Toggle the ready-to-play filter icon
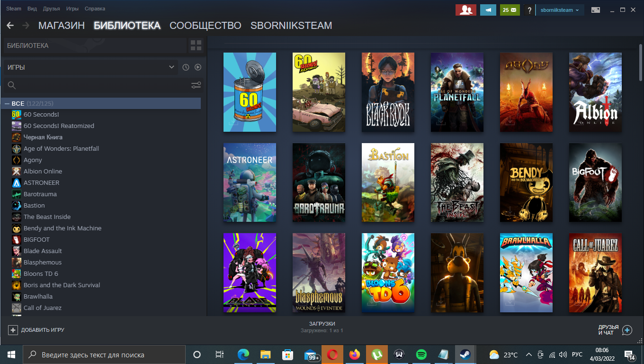The width and height of the screenshot is (644, 364). coord(198,67)
